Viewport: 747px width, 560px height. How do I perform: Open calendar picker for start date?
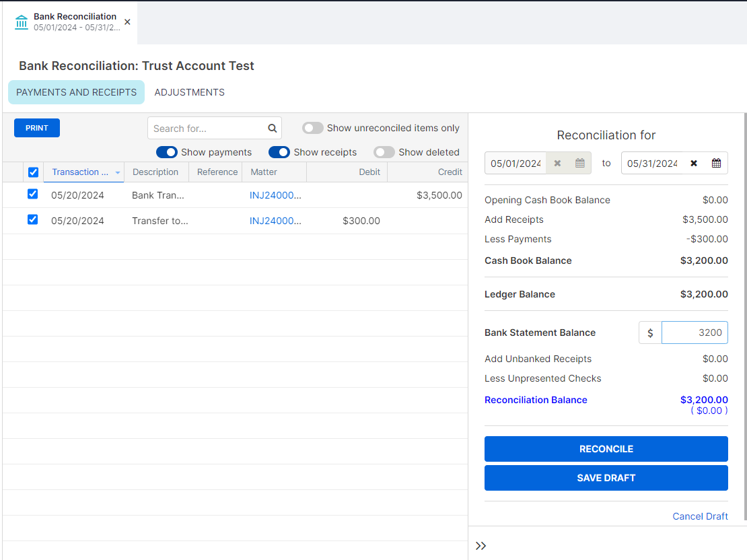pyautogui.click(x=580, y=163)
